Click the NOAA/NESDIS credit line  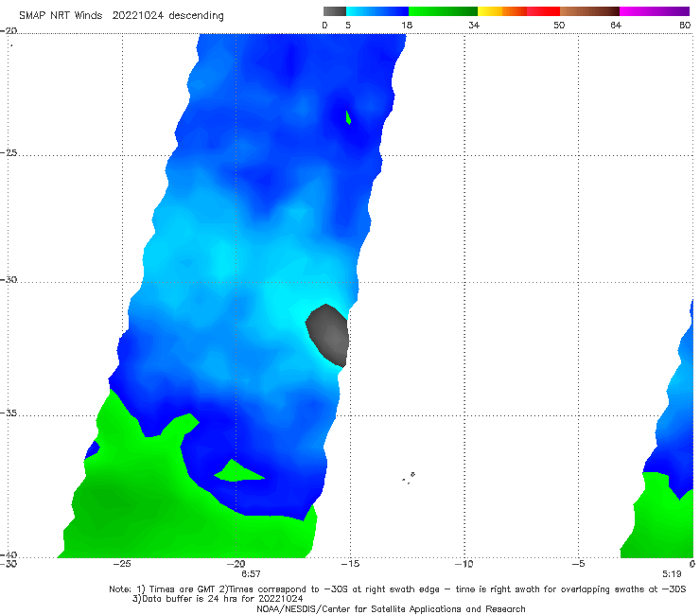391,608
